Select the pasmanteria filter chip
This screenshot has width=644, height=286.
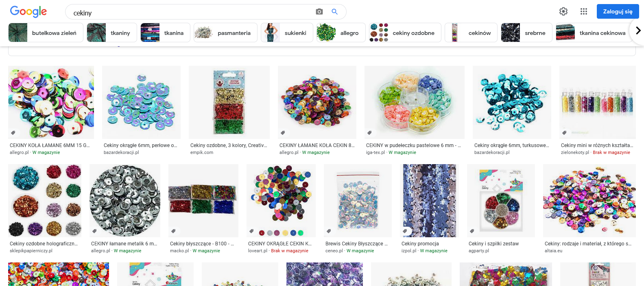tap(225, 32)
